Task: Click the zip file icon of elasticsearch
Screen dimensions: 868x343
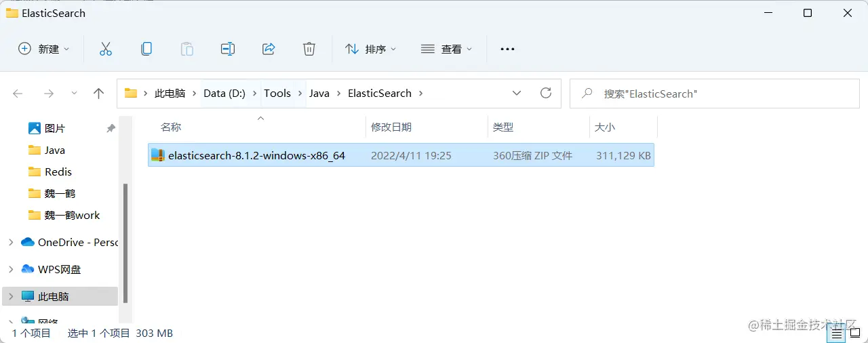Action: tap(157, 155)
